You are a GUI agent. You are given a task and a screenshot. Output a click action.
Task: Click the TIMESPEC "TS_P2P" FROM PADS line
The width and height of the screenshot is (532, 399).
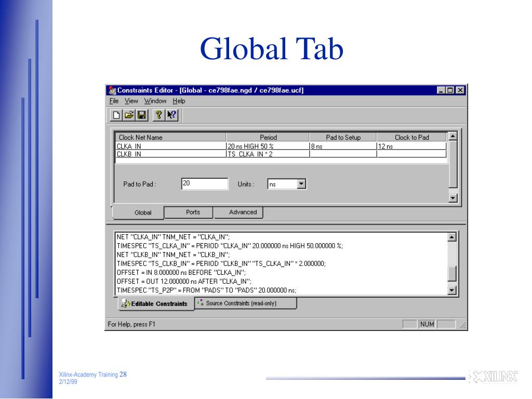click(x=206, y=290)
